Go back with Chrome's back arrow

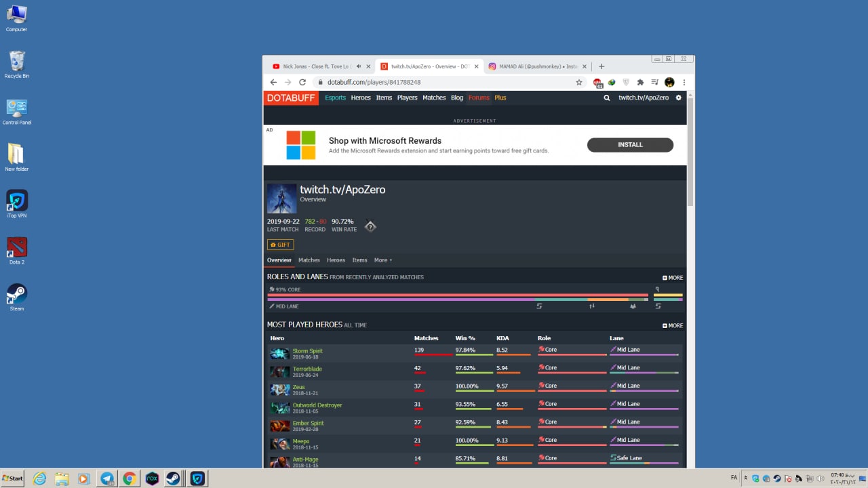point(273,82)
